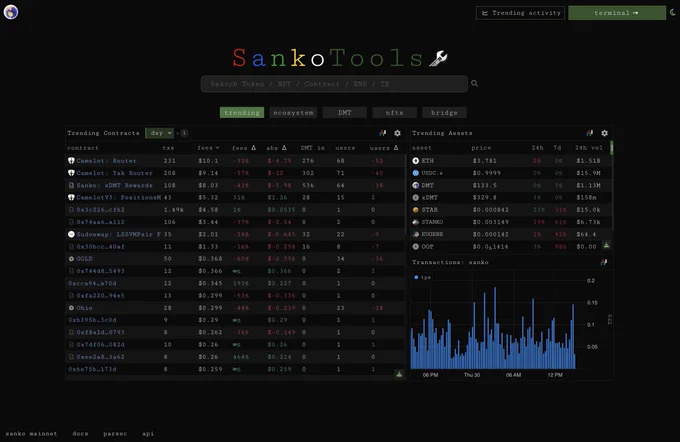Image resolution: width=680 pixels, height=442 pixels.
Task: Open the sanko mainnet footer link
Action: pyautogui.click(x=31, y=433)
